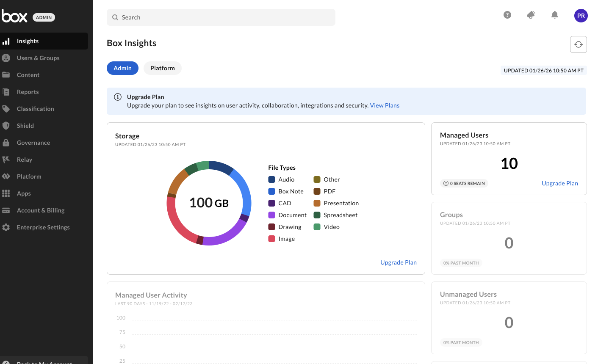Screen dimensions: 598x364
Task: Click the Box logo
Action: 15,17
